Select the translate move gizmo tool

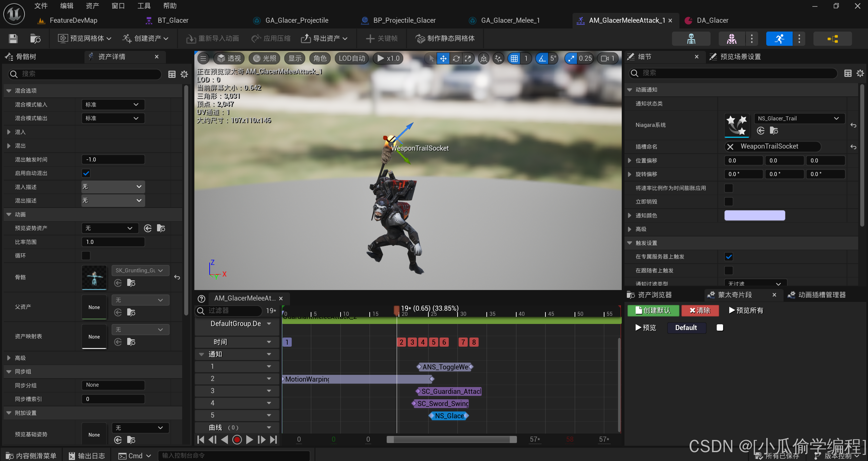pos(443,58)
